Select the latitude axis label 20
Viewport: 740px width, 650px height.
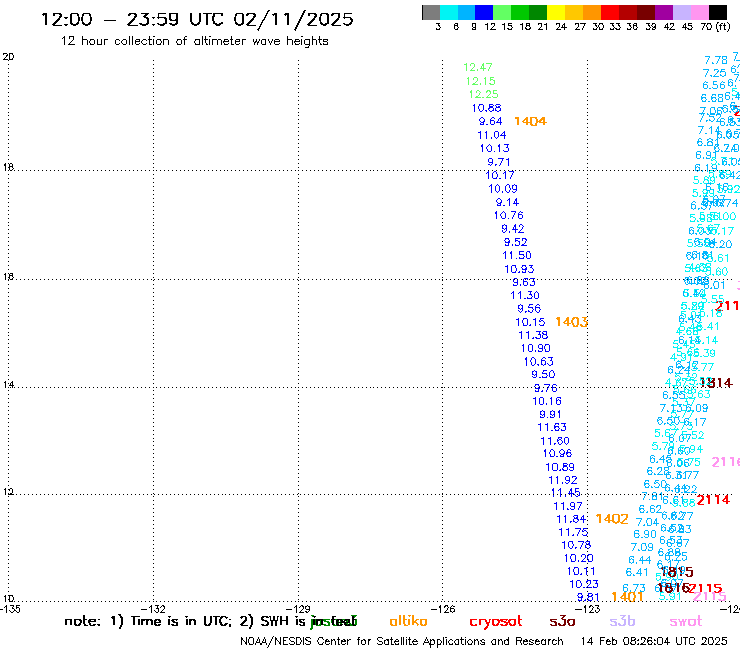pyautogui.click(x=8, y=57)
